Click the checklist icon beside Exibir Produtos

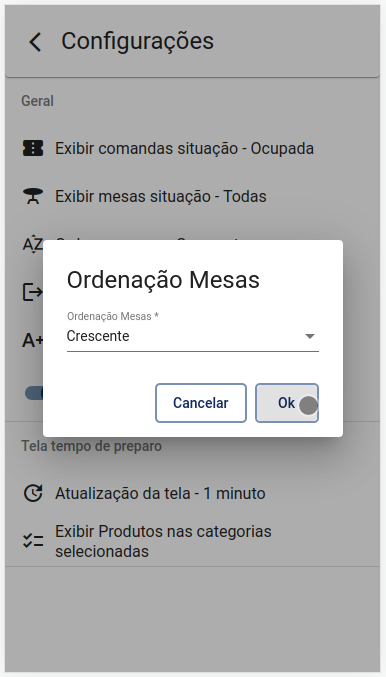coord(33,541)
